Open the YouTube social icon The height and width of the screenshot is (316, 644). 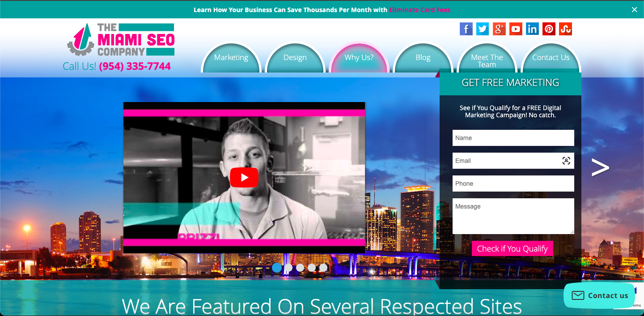click(x=516, y=29)
